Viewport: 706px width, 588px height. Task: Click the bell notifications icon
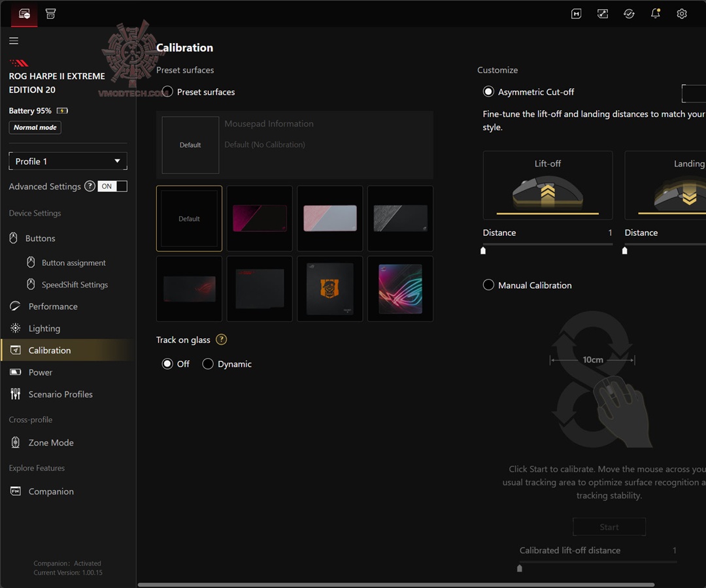(x=655, y=14)
